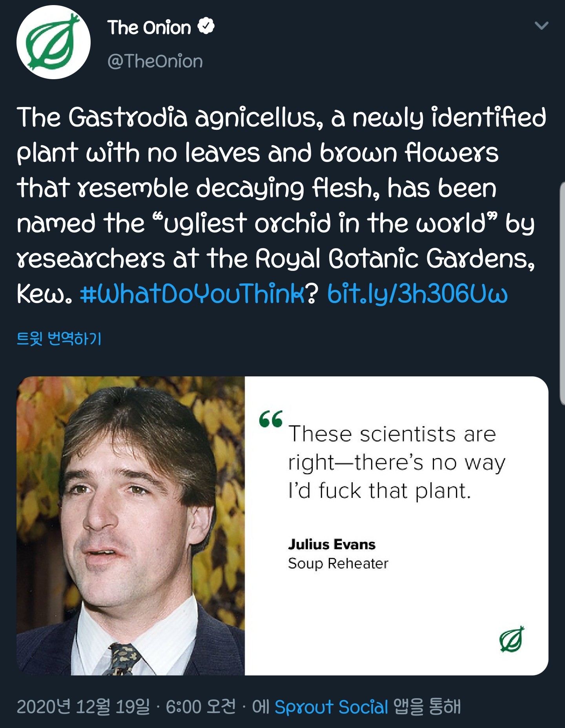
Task: Click the verified badge next to The Onion
Action: coord(206,26)
